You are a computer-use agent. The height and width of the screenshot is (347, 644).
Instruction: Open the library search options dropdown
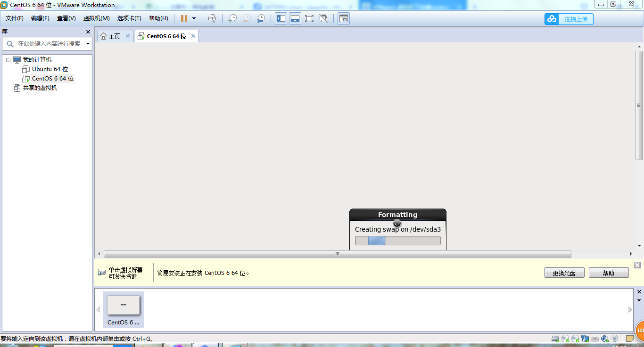pos(88,44)
